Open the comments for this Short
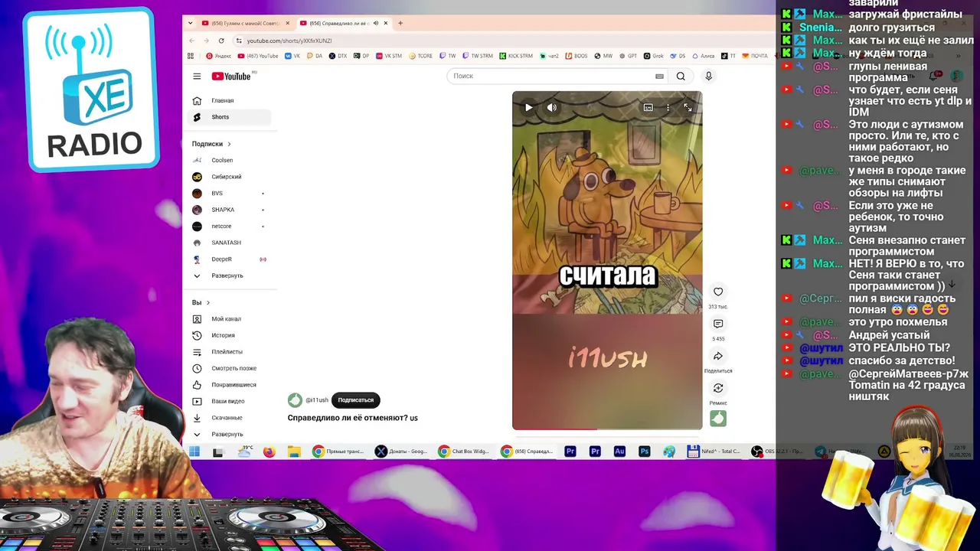Screen dimensions: 980x551 [x=718, y=324]
